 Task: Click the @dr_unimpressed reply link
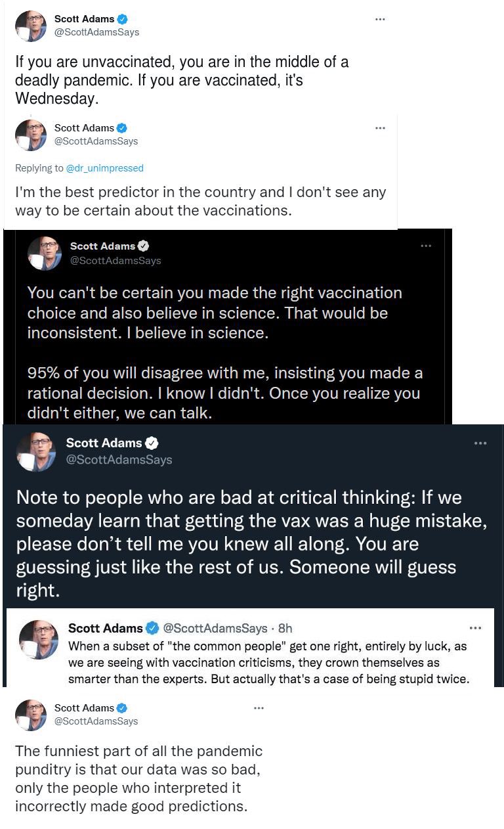(x=105, y=168)
